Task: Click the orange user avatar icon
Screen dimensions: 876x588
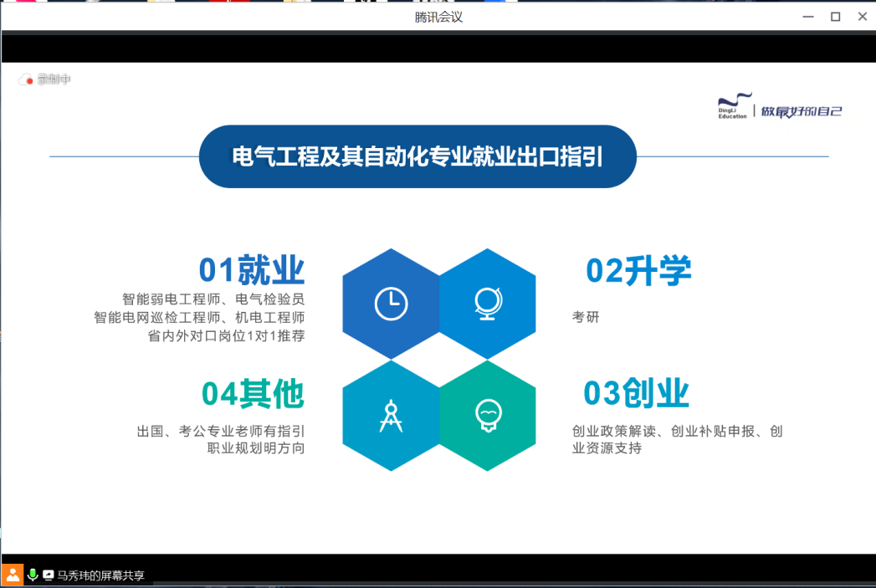Action: click(x=13, y=575)
